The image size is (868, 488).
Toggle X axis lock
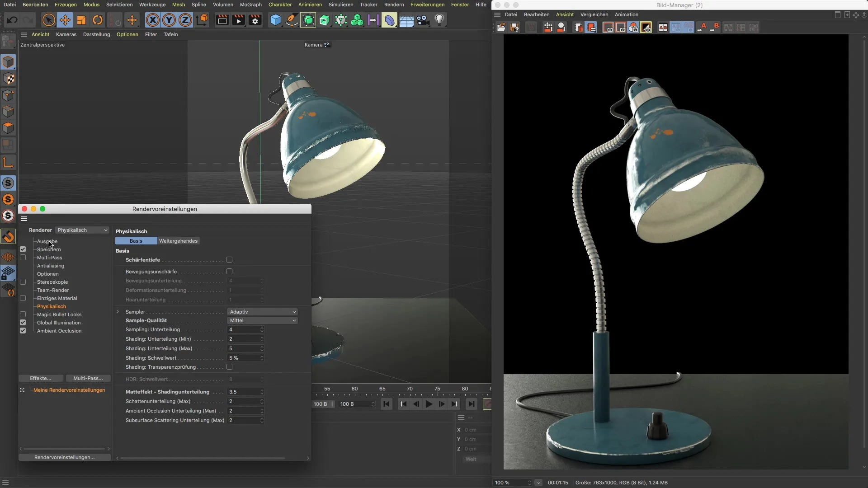click(x=153, y=20)
